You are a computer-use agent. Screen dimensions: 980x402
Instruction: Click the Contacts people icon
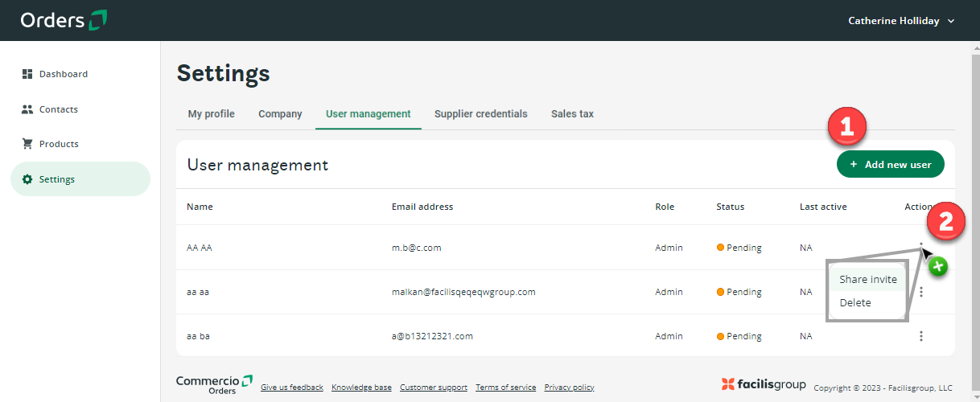click(27, 109)
